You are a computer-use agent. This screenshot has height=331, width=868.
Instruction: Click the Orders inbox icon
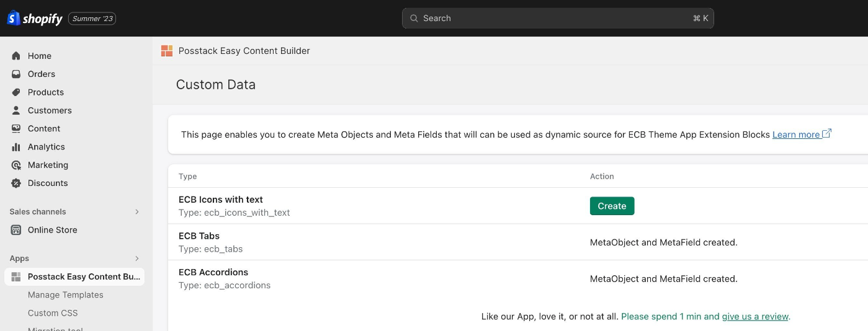(16, 74)
